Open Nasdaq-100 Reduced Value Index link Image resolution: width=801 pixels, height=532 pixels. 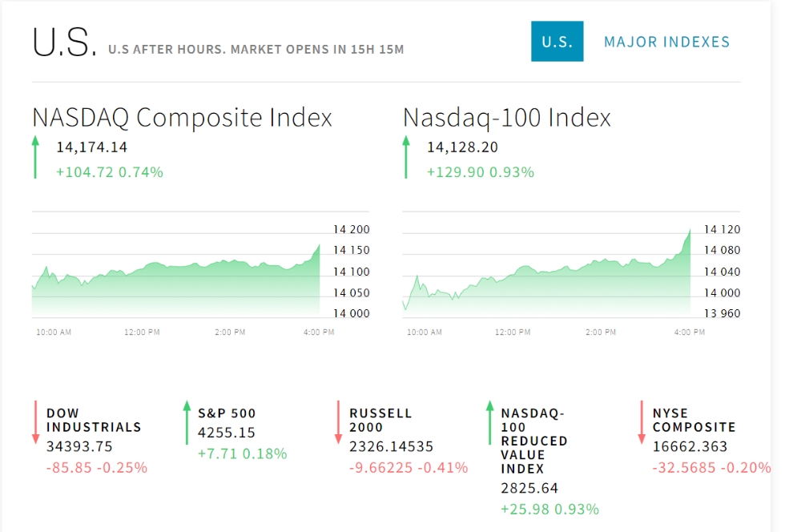(533, 441)
